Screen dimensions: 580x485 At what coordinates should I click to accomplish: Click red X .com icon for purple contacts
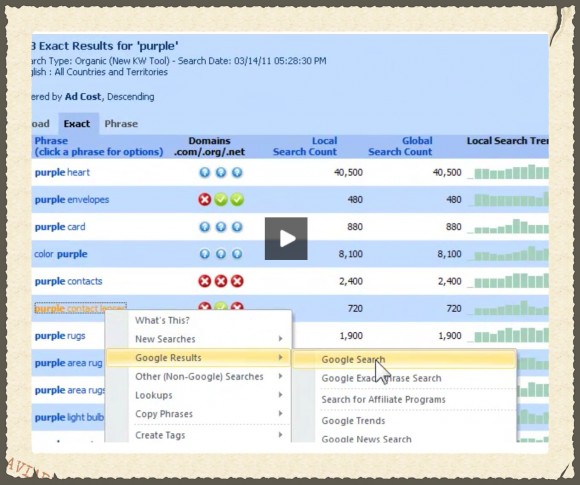pos(205,281)
